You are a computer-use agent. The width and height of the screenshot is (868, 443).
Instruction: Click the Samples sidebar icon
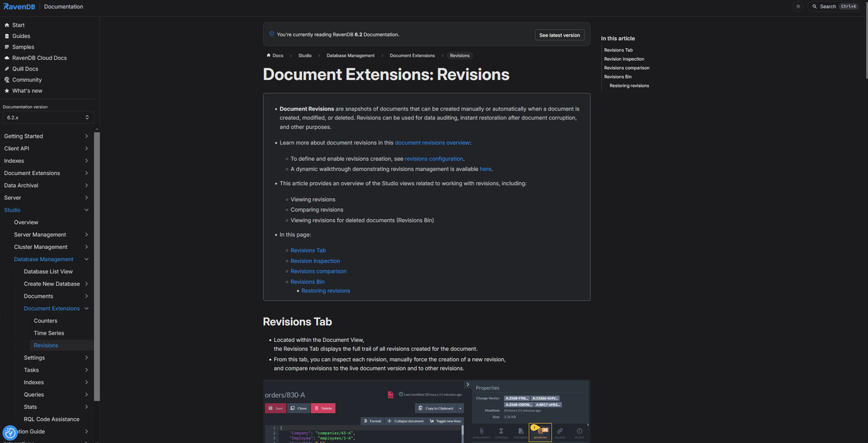tap(7, 47)
